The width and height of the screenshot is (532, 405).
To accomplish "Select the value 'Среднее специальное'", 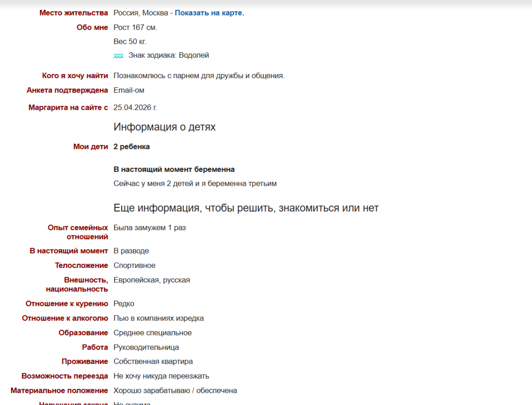I will click(x=153, y=333).
